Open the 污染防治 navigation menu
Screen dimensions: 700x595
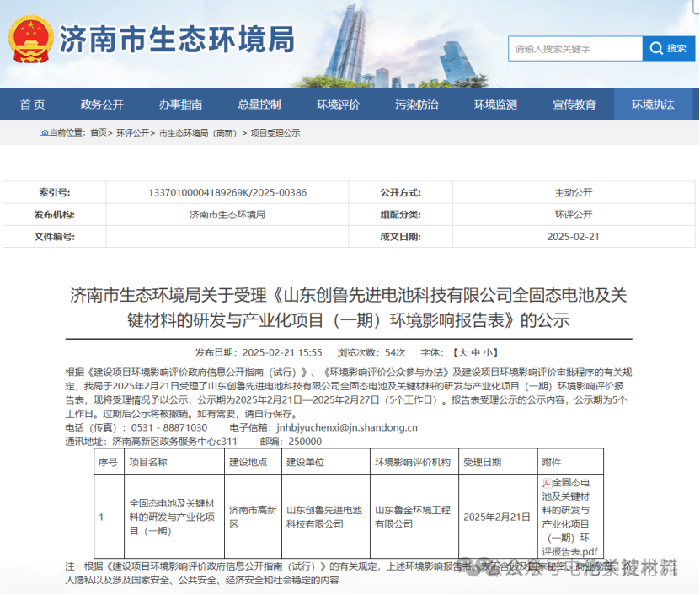click(x=416, y=105)
